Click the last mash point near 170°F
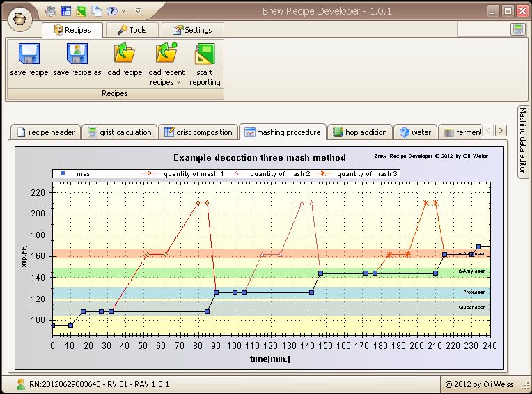 pyautogui.click(x=479, y=247)
